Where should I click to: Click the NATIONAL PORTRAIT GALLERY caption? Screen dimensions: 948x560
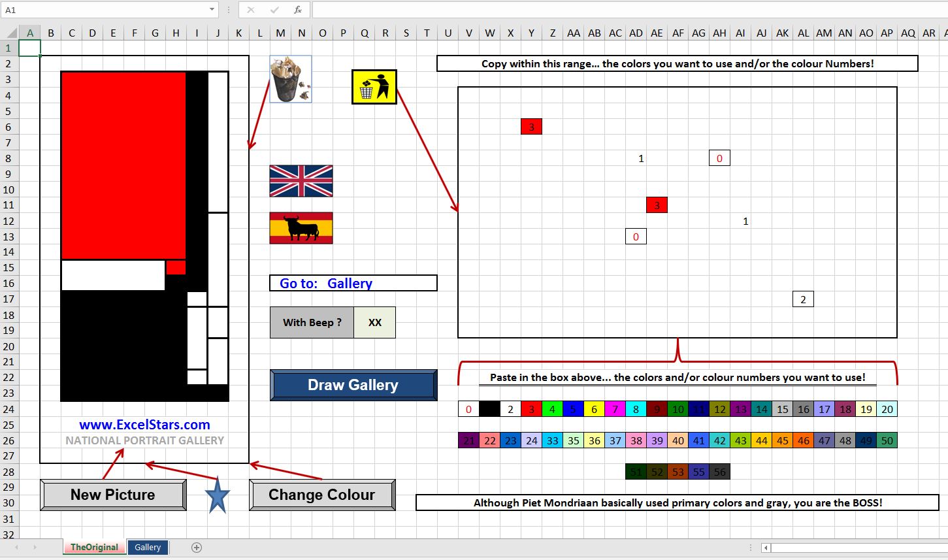coord(144,440)
